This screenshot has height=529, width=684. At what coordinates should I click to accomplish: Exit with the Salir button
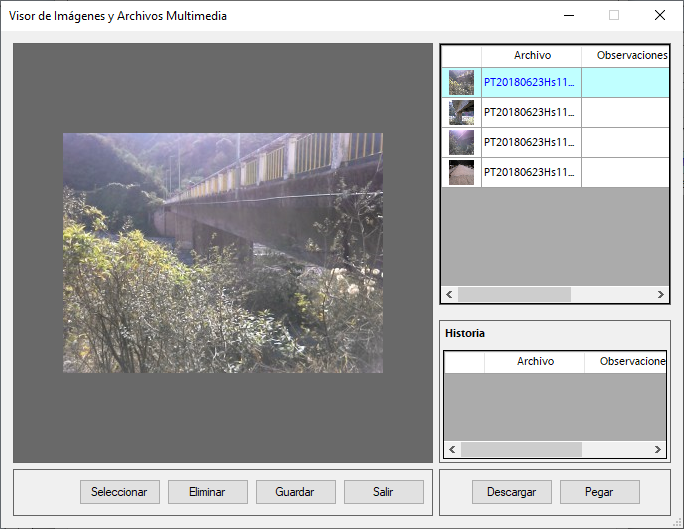pyautogui.click(x=383, y=492)
